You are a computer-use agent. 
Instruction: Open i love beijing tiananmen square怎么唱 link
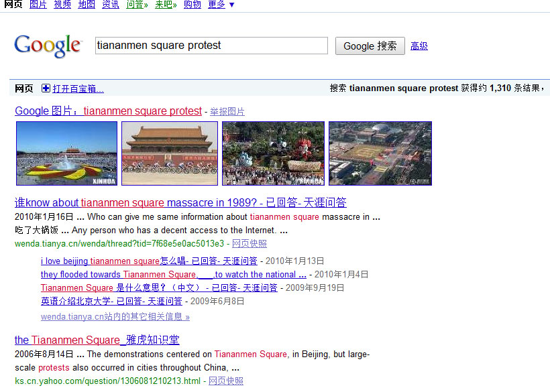tap(149, 261)
